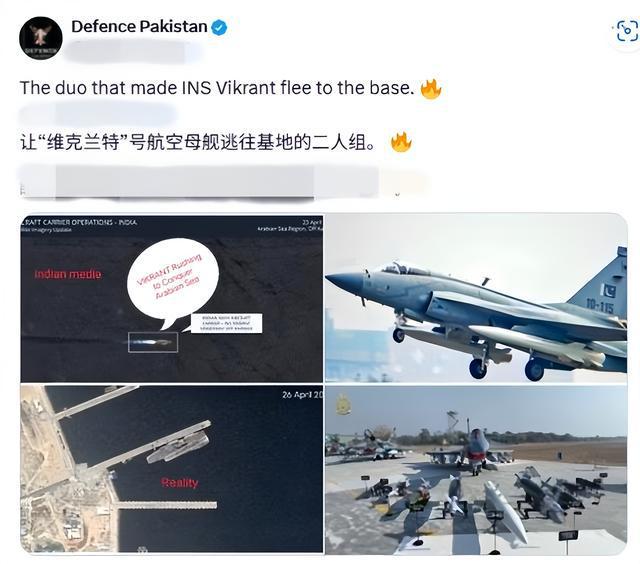
Task: Open the JF-17 jet takeoff photo
Action: point(476,299)
